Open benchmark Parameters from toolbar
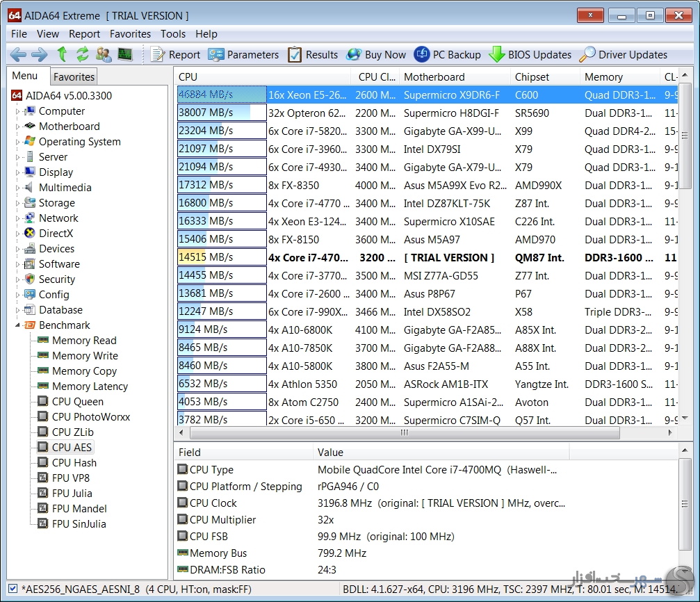The height and width of the screenshot is (602, 700). click(243, 54)
